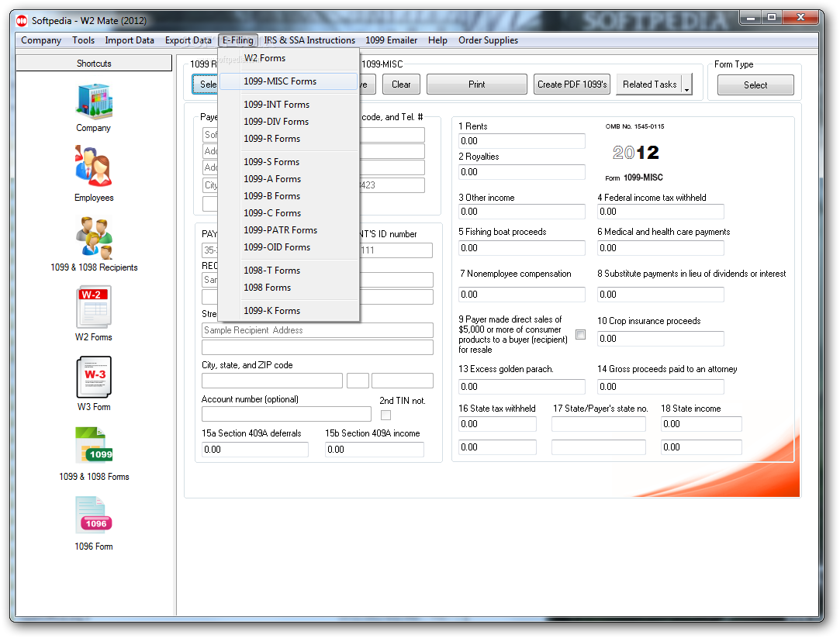
Task: Click the Excess golden parach. field
Action: [521, 386]
